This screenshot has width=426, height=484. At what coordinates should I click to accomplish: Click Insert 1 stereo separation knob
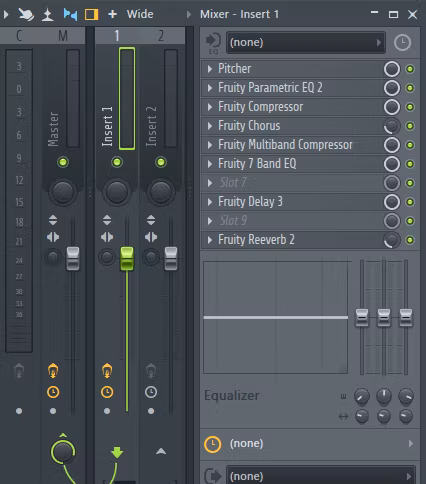pyautogui.click(x=107, y=257)
